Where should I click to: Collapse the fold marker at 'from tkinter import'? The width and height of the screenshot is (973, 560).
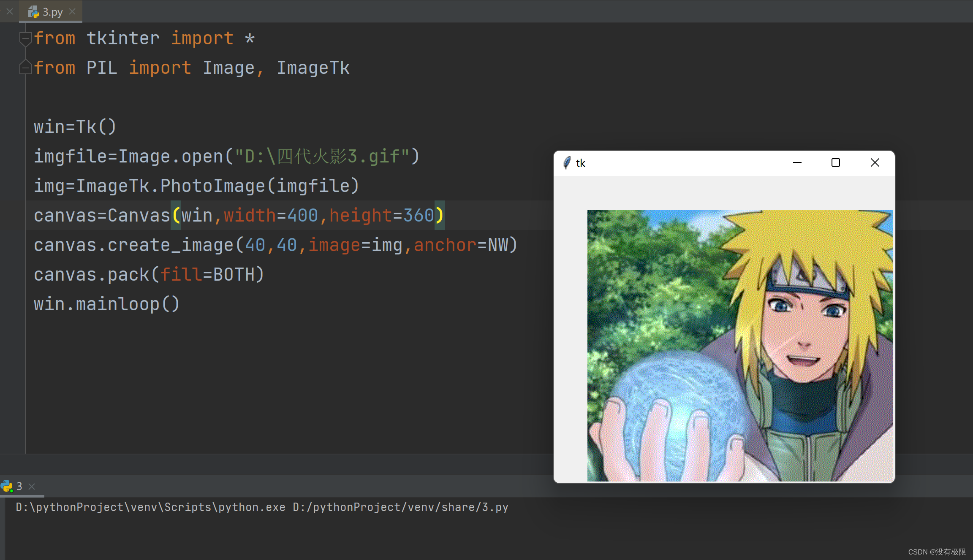[25, 39]
